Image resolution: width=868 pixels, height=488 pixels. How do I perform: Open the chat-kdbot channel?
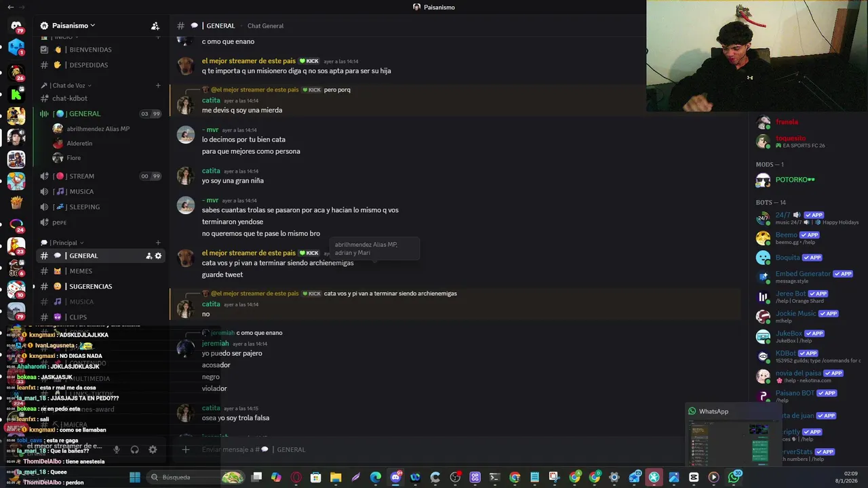102,98
